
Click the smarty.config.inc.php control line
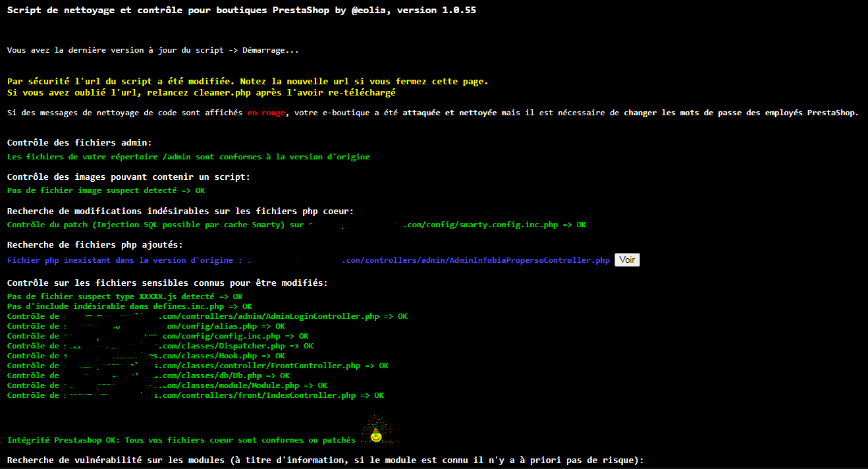click(x=296, y=225)
